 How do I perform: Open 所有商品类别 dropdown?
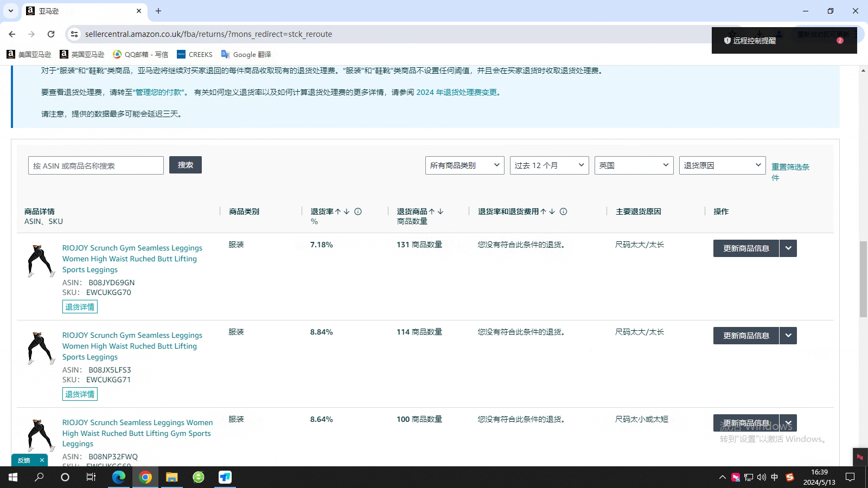(x=465, y=165)
